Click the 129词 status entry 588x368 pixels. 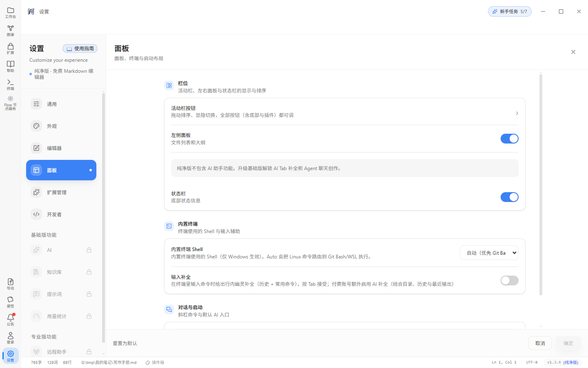pyautogui.click(x=52, y=363)
